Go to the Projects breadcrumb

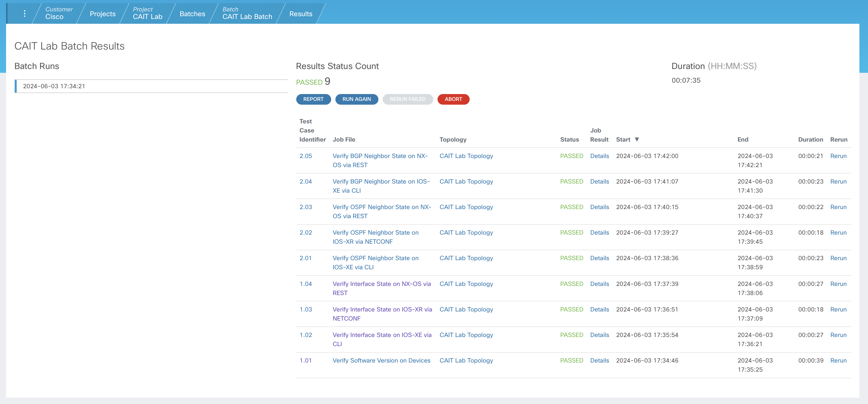102,14
